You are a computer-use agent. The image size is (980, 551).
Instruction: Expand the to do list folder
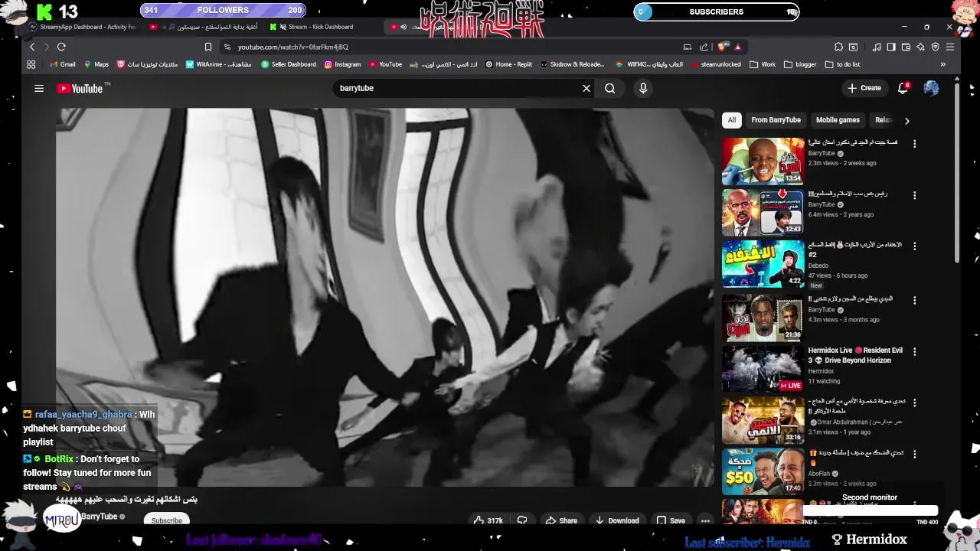click(842, 64)
